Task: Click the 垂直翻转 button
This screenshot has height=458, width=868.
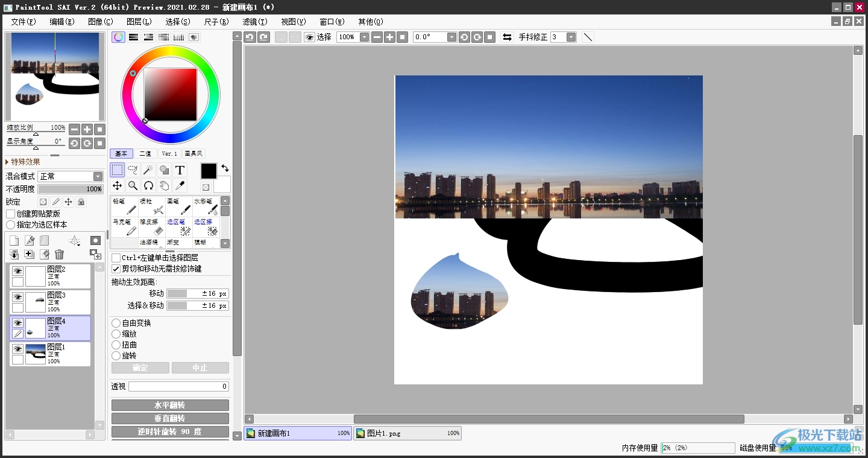Action: [170, 418]
